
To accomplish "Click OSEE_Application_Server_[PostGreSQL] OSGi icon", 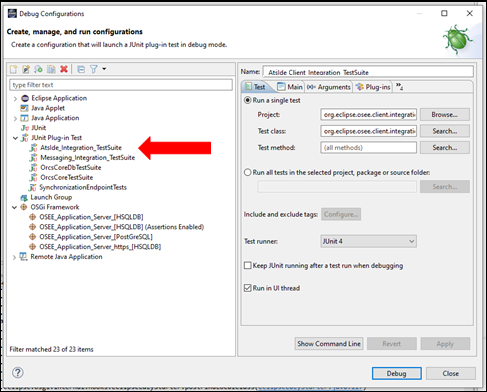I will 32,237.
